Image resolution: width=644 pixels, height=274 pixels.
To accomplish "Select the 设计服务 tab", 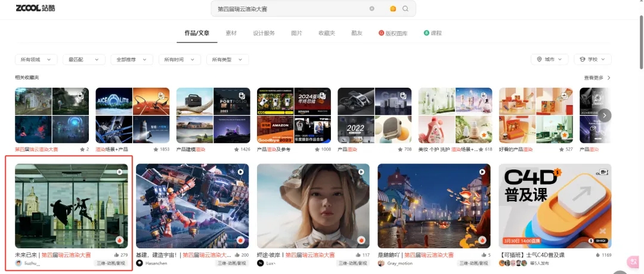I will (264, 33).
